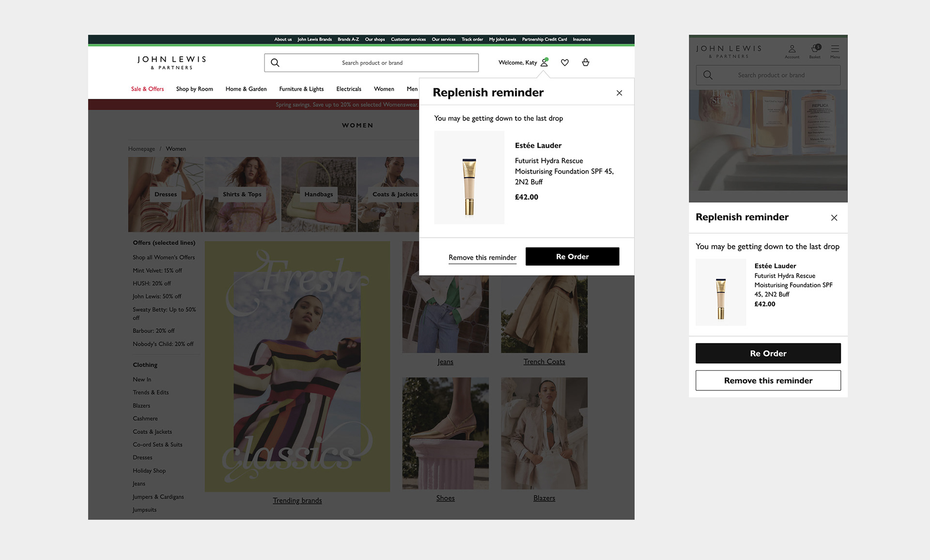Click Brands A-Z top link

coord(348,39)
